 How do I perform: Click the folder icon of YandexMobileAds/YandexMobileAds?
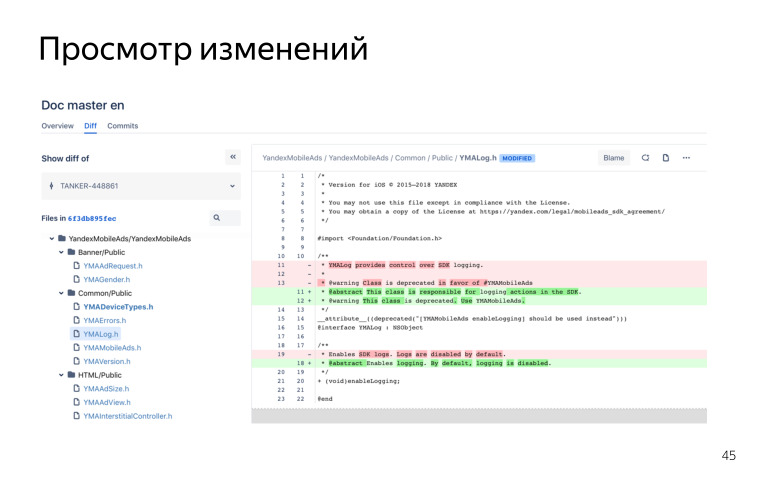point(62,238)
